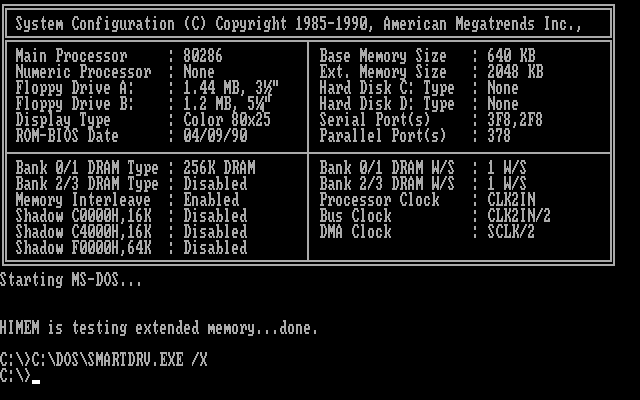
Task: Click the System Configuration copyright header text
Action: click(x=299, y=24)
